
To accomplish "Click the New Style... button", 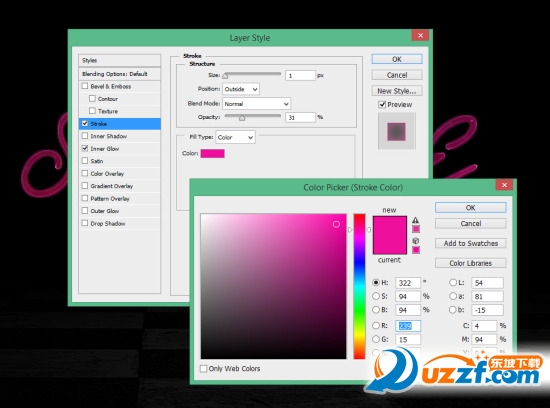I will coord(397,91).
